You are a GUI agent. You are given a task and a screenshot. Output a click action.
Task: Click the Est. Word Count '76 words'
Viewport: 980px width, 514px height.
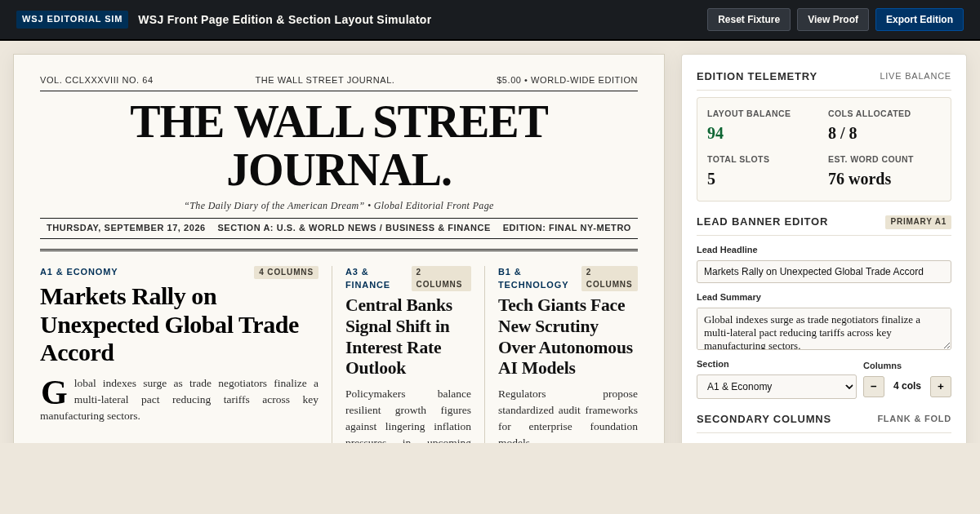[859, 179]
